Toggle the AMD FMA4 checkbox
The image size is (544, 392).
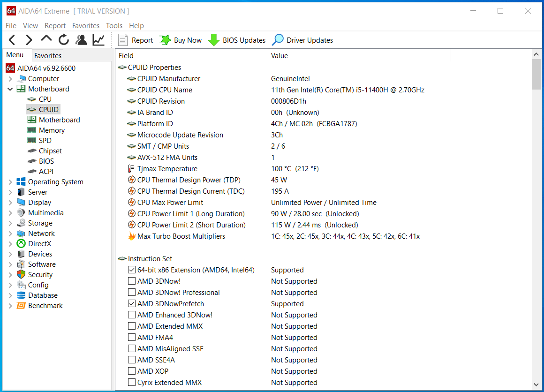132,338
